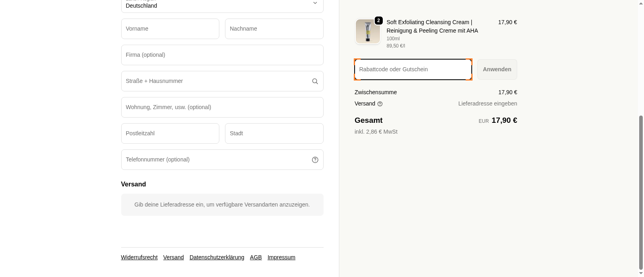Screen dimensions: 644x277
Task: Click the Telefonnummer (optional) field
Action: (x=215, y=160)
